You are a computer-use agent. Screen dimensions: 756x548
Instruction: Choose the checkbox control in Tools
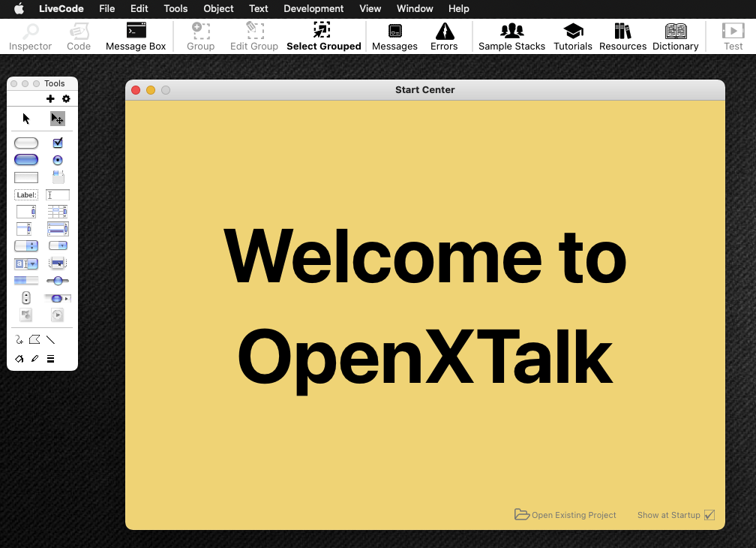click(x=57, y=143)
